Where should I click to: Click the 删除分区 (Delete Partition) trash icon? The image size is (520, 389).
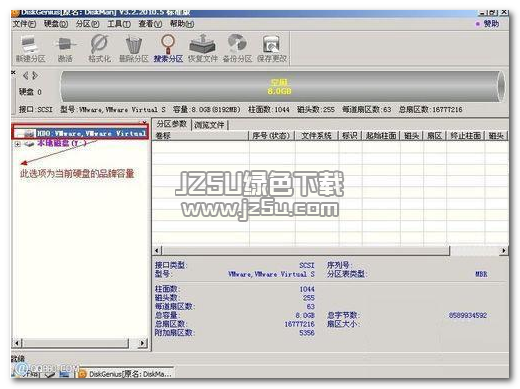click(134, 49)
